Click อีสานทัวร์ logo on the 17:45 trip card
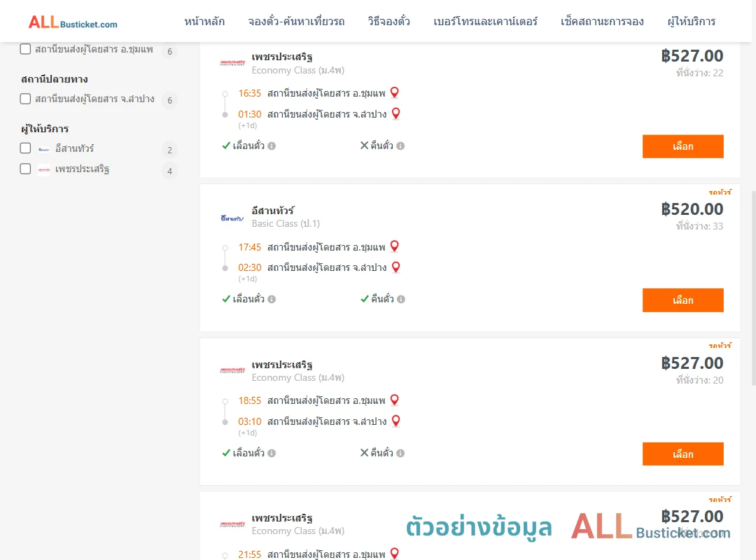 pos(232,218)
